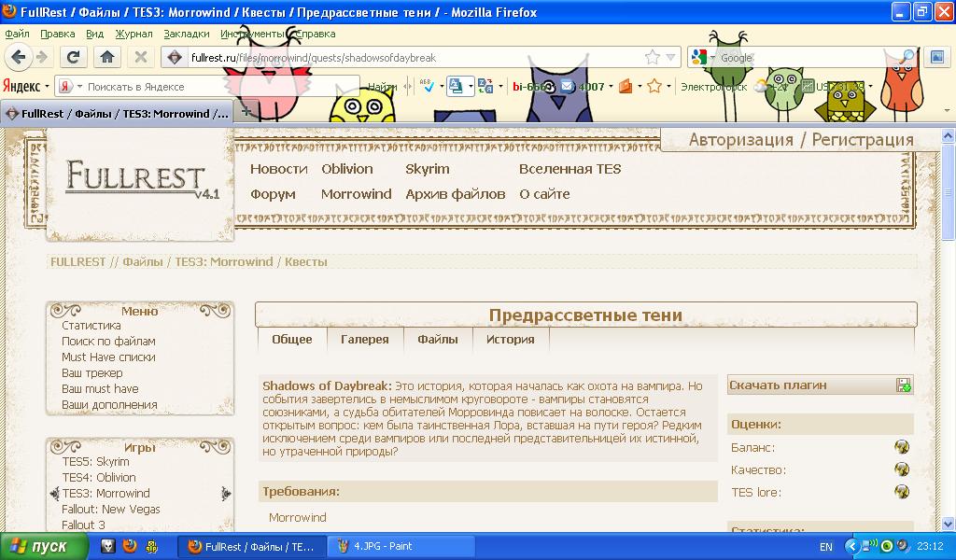This screenshot has height=560, width=956.
Task: Select the Общее tab
Action: tap(292, 340)
